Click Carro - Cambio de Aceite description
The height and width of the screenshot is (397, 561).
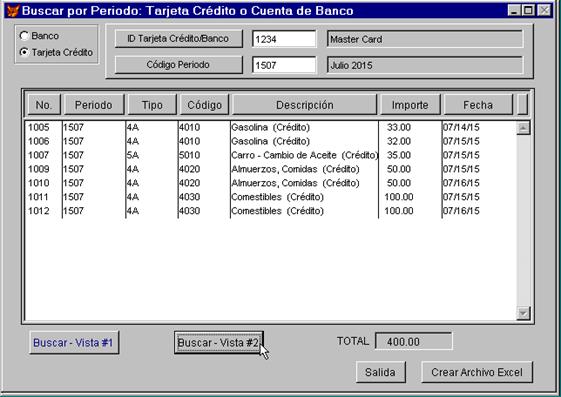(x=304, y=155)
